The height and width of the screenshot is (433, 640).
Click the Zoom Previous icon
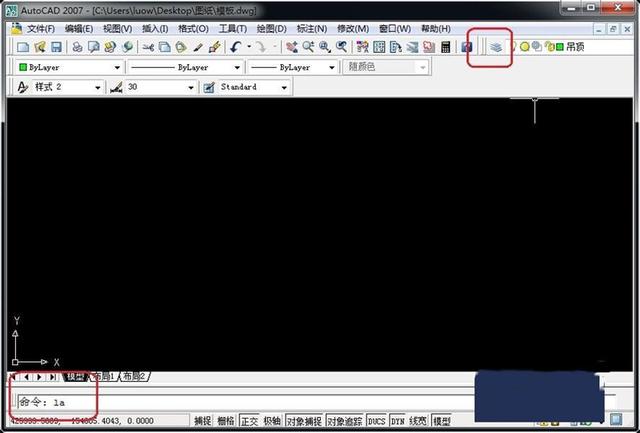coord(341,47)
